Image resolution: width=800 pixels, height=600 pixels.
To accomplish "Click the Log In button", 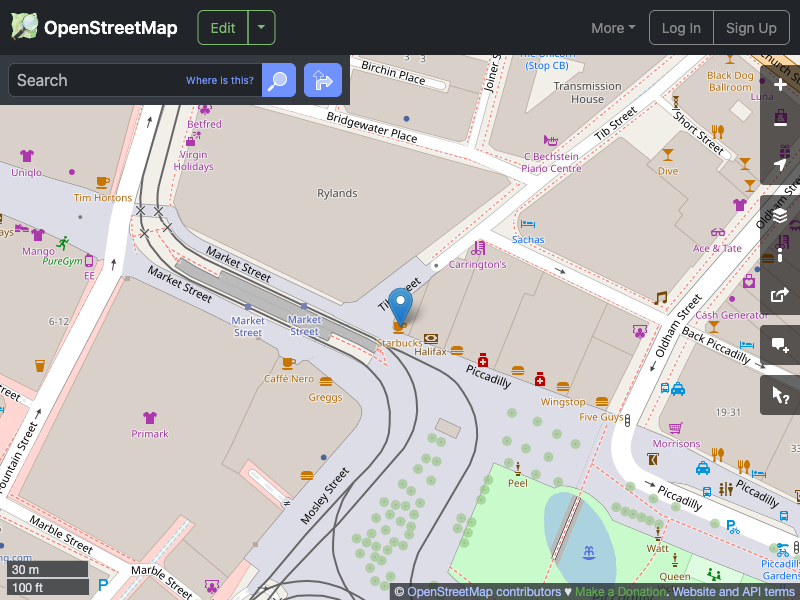I will coord(681,27).
